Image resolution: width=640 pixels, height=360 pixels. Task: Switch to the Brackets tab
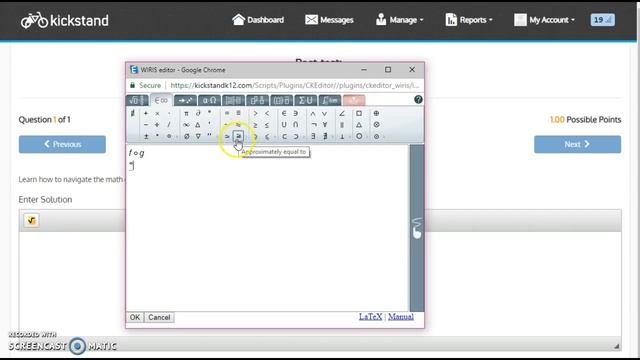[282, 100]
